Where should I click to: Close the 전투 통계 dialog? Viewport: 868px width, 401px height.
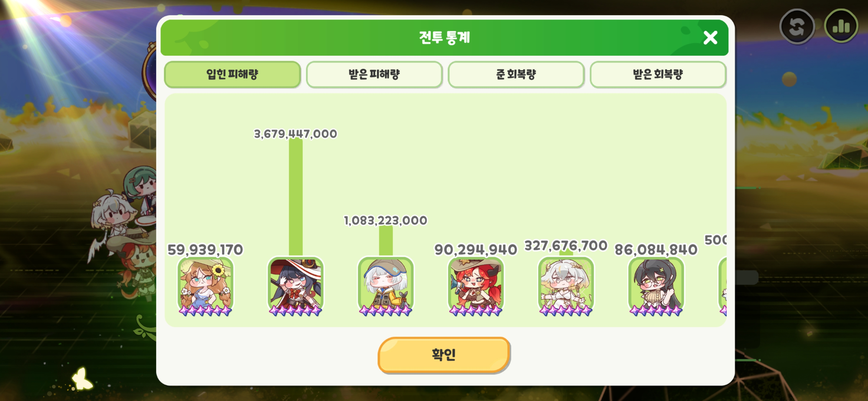[710, 38]
